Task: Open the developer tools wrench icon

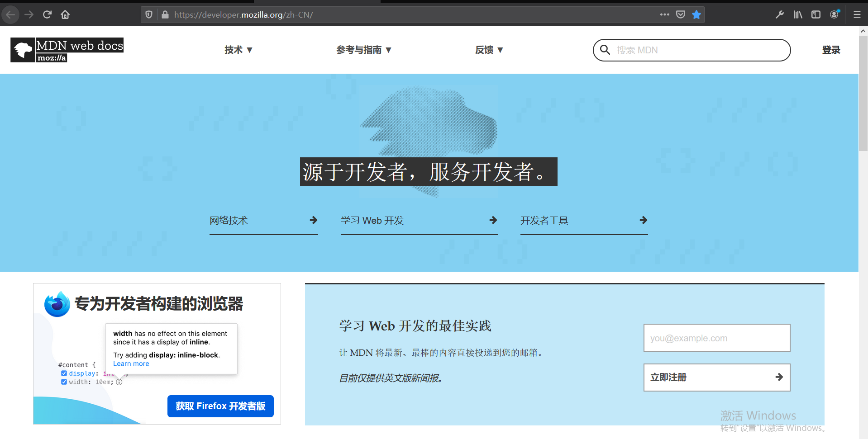Action: (780, 14)
